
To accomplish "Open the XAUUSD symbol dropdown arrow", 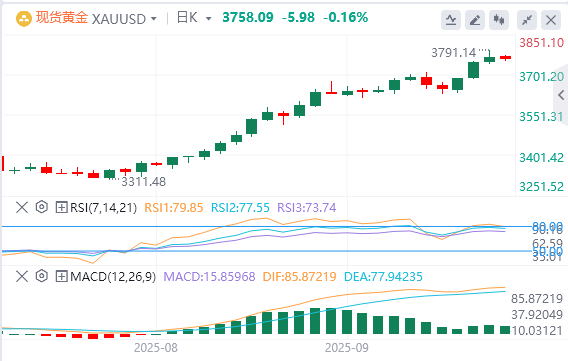I will 154,18.
